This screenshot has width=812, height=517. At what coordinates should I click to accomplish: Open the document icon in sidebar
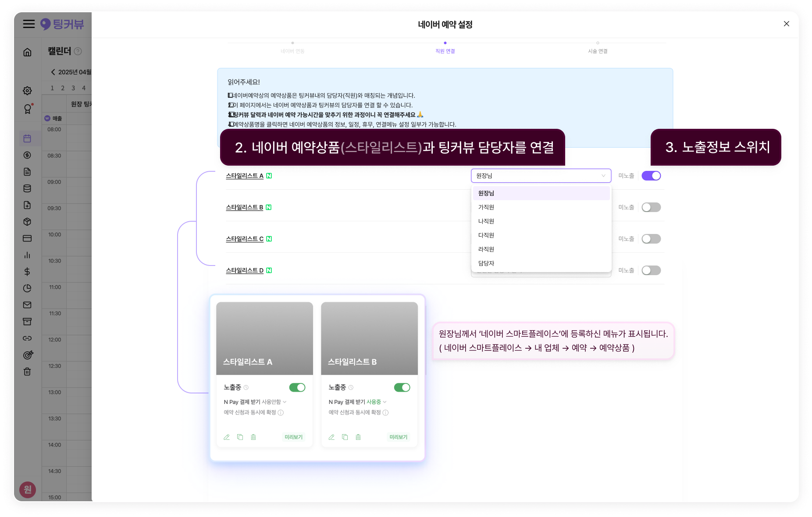coord(27,172)
